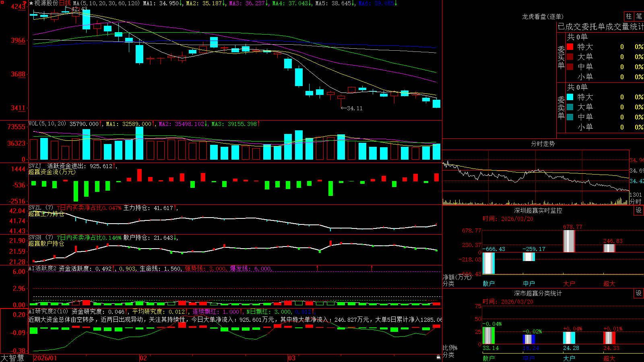The image size is (644, 362).
Task: Click the red 日线 period label
Action: pos(65,3)
